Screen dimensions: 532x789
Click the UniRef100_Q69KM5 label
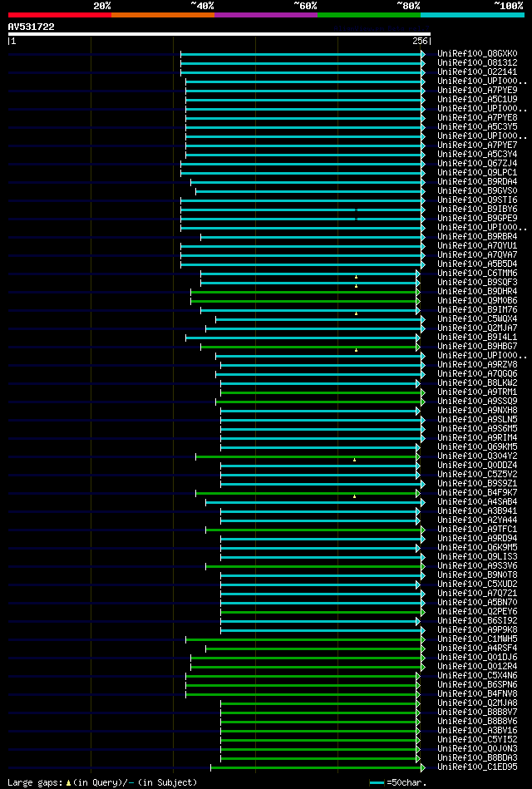click(x=477, y=447)
